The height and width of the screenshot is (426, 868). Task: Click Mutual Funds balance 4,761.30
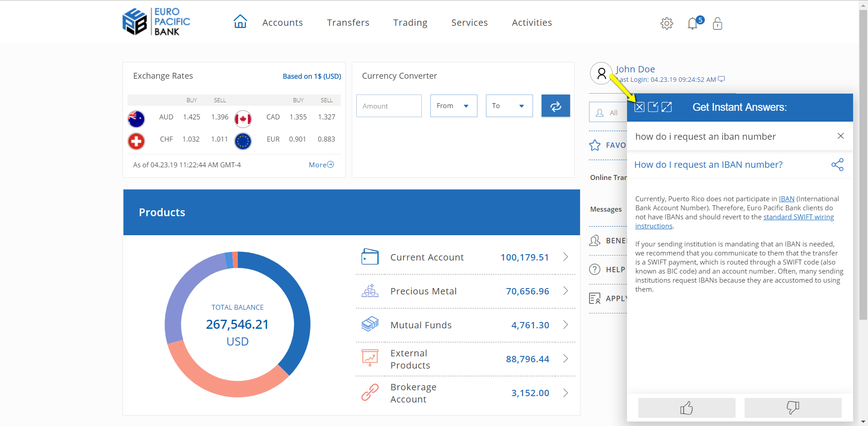coord(530,325)
